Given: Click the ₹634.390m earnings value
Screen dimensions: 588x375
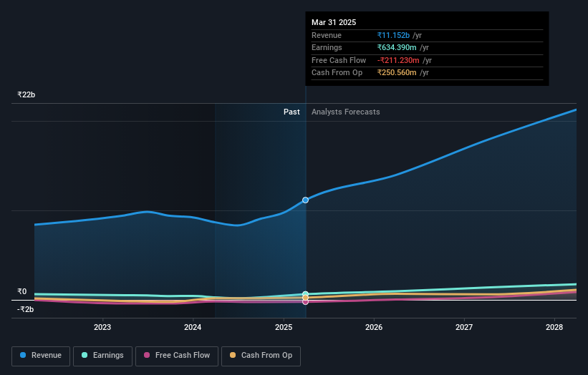Looking at the screenshot, I should coord(397,47).
